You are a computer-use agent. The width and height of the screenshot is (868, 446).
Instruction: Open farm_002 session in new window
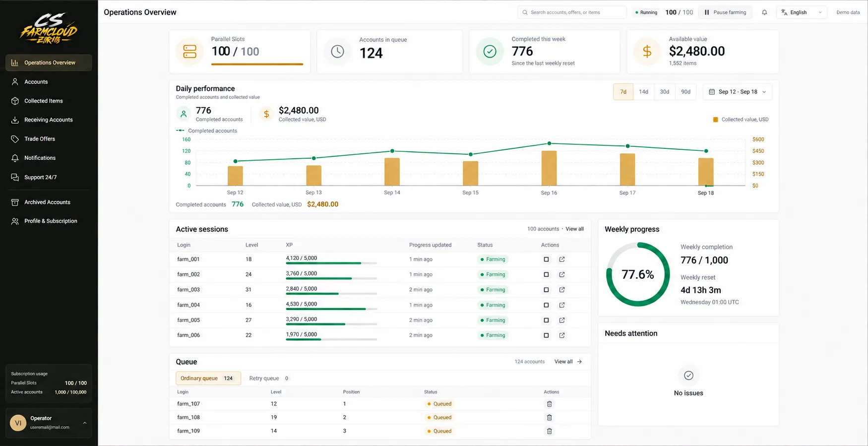point(562,274)
